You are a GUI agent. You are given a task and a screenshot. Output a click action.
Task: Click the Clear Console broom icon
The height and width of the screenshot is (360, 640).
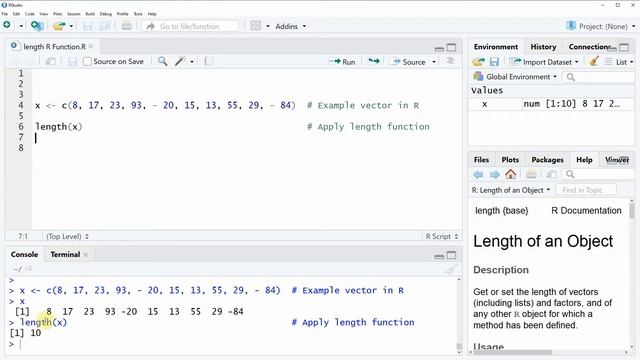(451, 269)
